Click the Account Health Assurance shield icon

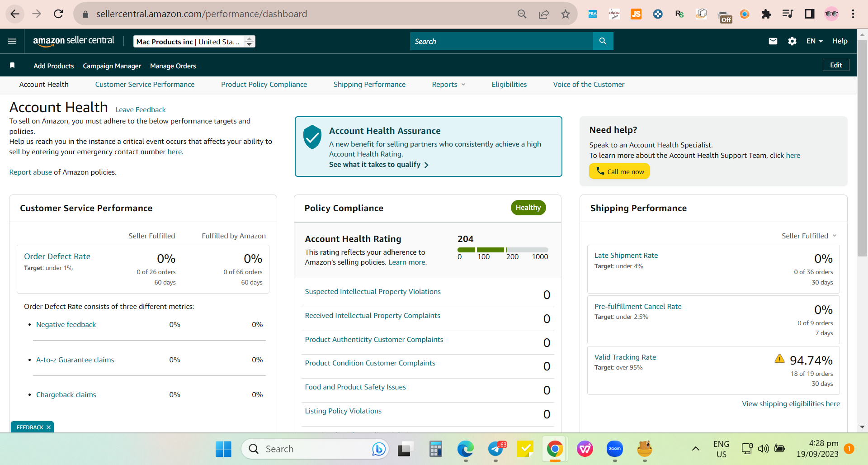[312, 137]
